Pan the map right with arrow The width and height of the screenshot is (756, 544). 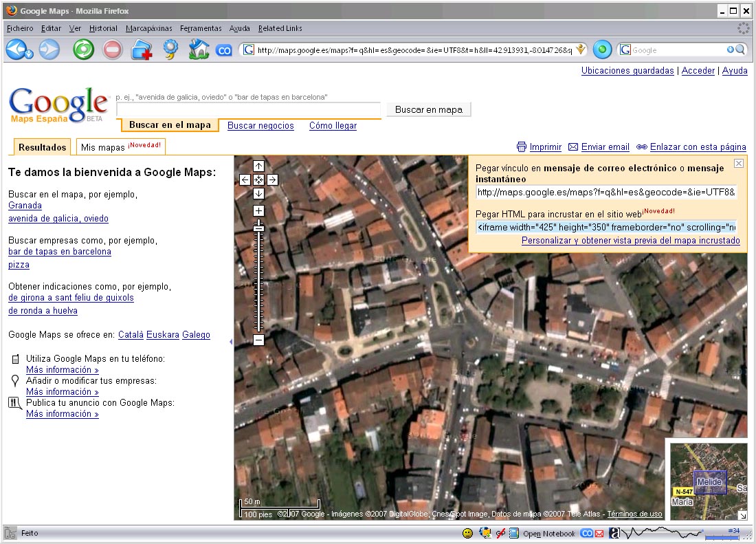click(x=272, y=180)
